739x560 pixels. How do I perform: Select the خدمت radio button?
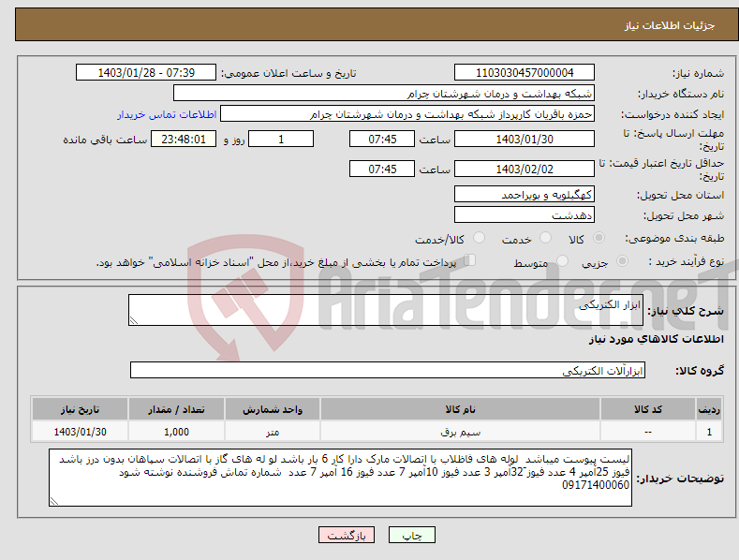[x=545, y=238]
